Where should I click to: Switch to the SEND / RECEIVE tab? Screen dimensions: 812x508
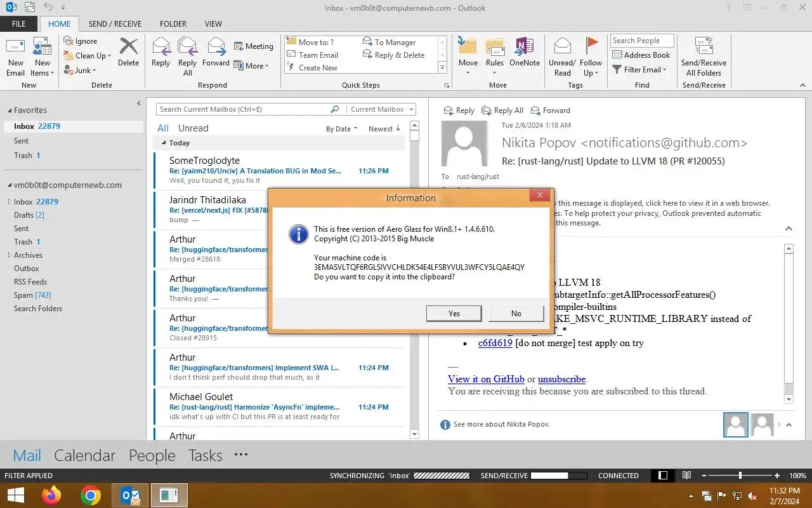click(x=115, y=24)
